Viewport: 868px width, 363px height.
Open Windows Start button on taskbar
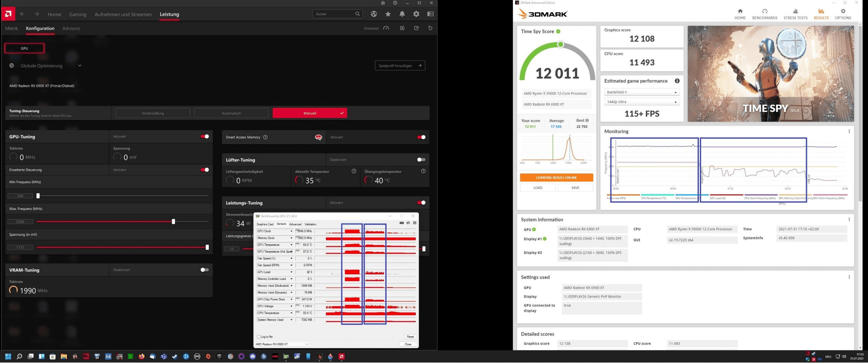coord(8,357)
